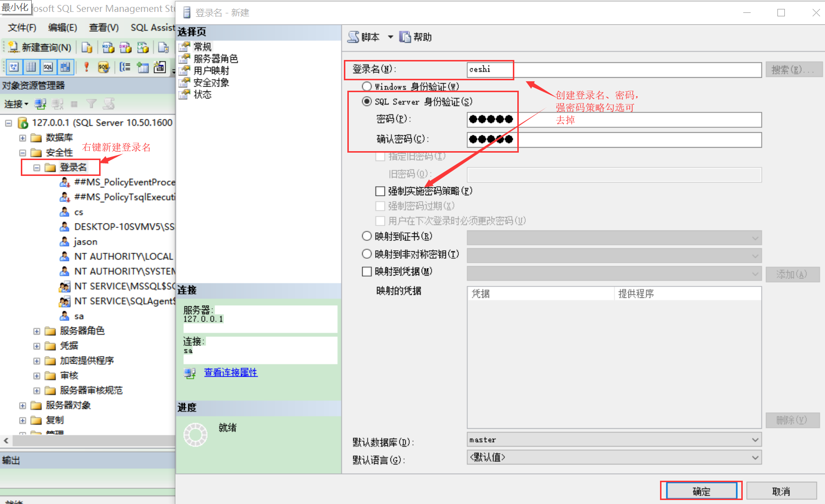The image size is (825, 504).
Task: Open the 默认语言 dropdown
Action: click(x=755, y=457)
